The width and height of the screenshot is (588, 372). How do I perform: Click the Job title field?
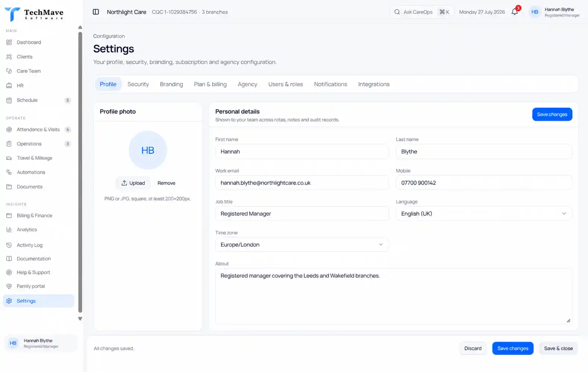pyautogui.click(x=302, y=213)
